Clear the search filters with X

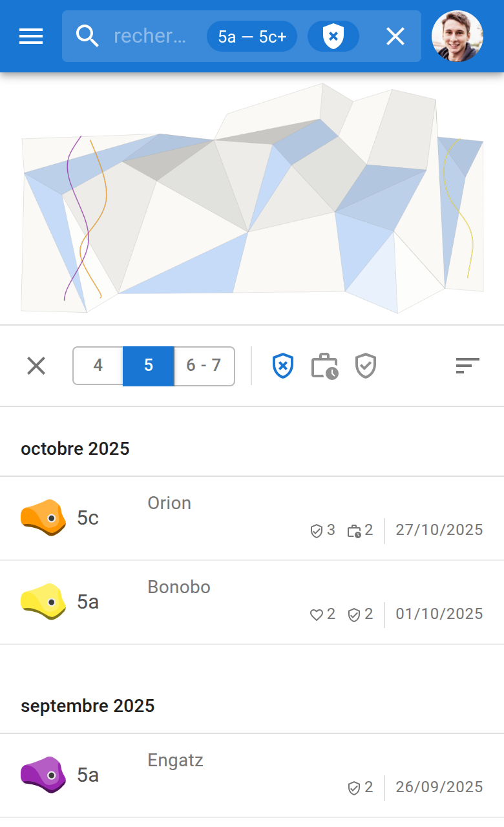click(395, 36)
